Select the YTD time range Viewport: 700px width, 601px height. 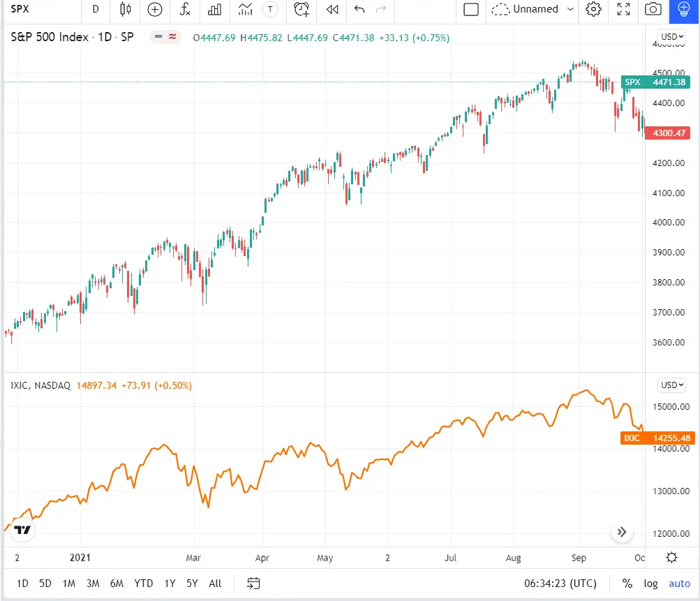(143, 584)
